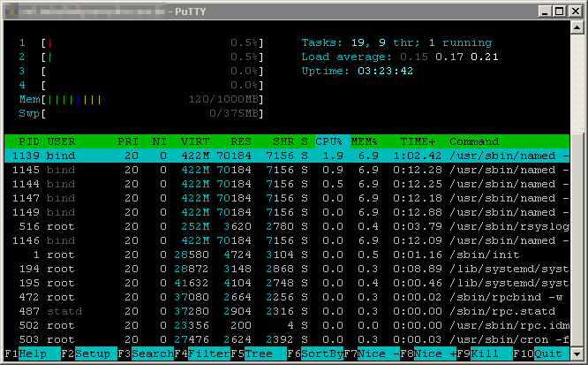Click the TIME+ column header

coord(418,141)
